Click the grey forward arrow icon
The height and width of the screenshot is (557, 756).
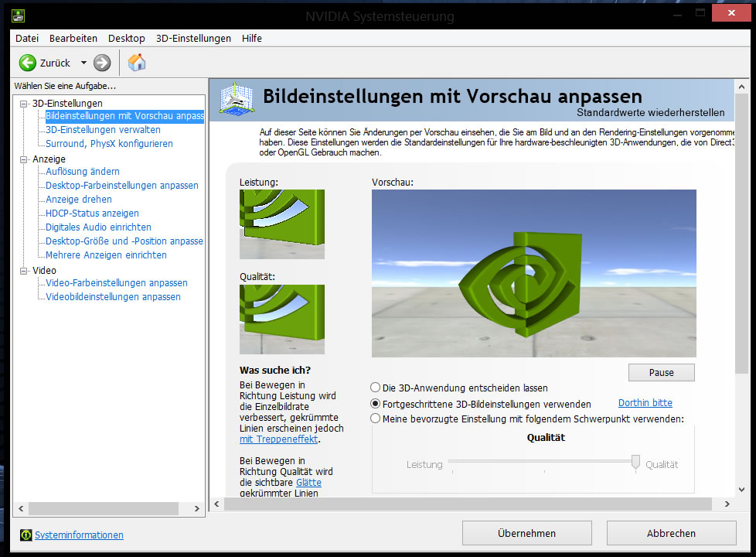pyautogui.click(x=102, y=63)
